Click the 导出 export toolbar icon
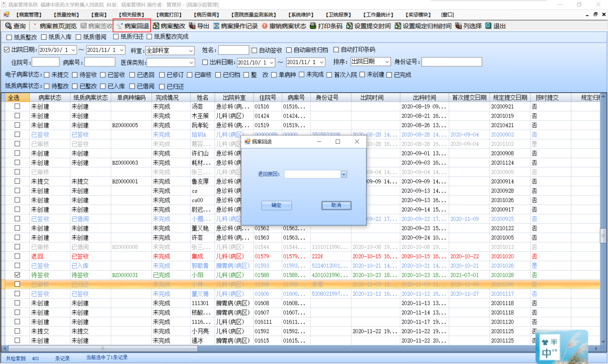Image resolution: width=608 pixels, height=364 pixels. pos(192,26)
